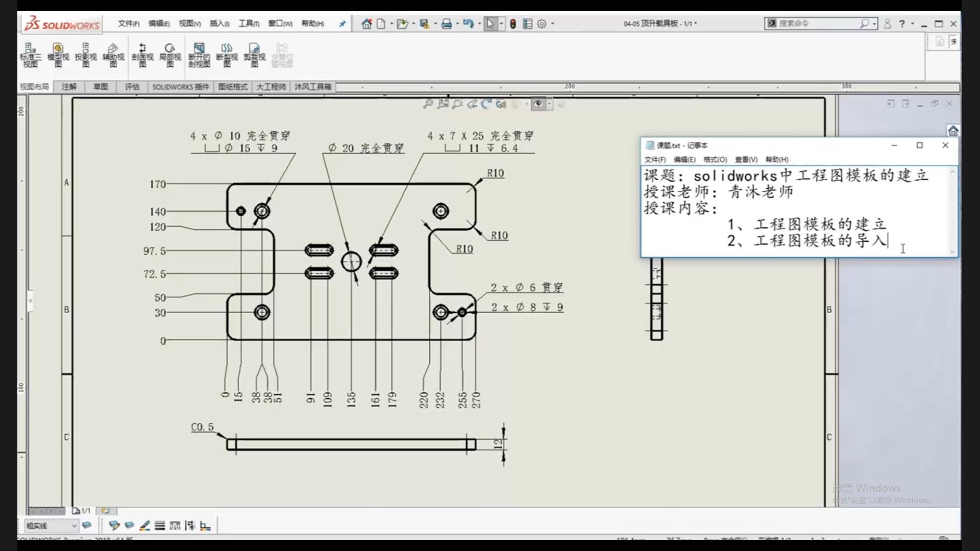Expand the Hide/Show Items dropdown arrow
This screenshot has width=980, height=551.
(549, 104)
